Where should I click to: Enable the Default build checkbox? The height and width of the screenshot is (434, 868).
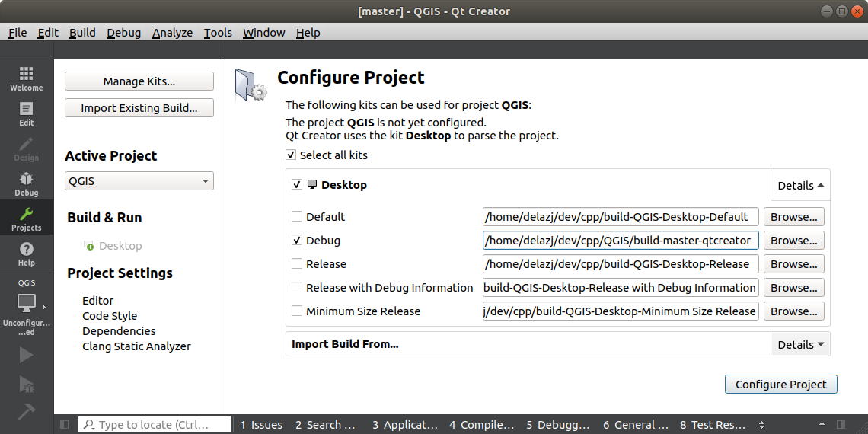[297, 217]
